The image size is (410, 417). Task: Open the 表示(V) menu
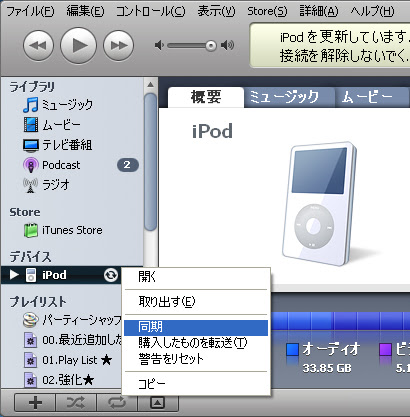tap(216, 12)
